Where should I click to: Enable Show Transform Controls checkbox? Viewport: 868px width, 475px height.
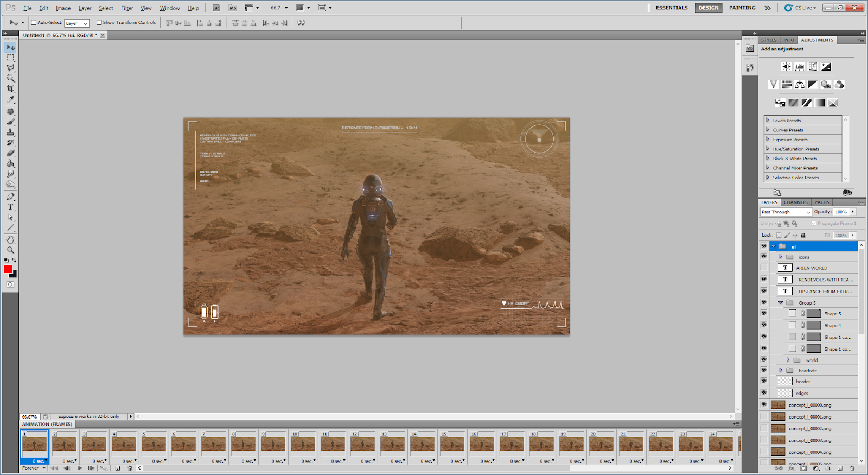(x=99, y=22)
